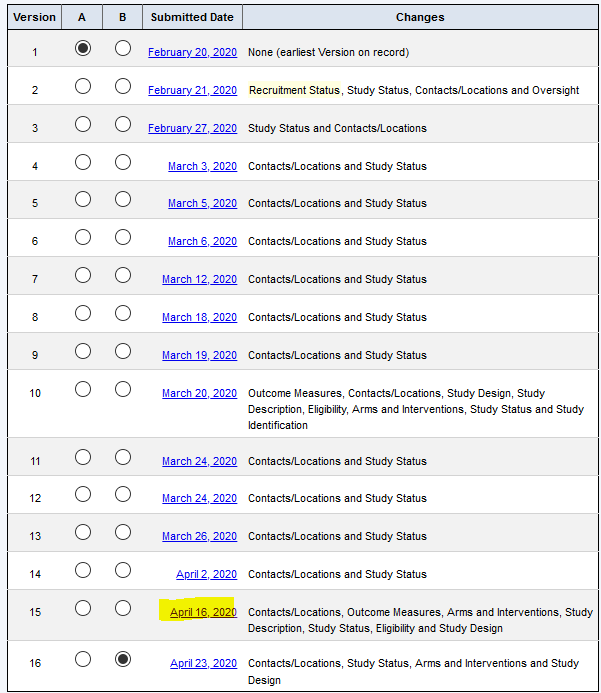
Task: Open the March 6, 2020 version link
Action: point(202,241)
